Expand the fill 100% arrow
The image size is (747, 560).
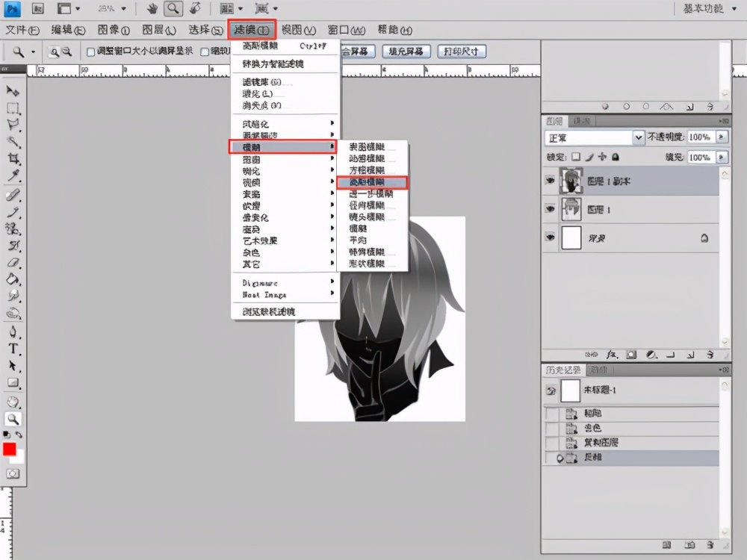click(x=722, y=158)
